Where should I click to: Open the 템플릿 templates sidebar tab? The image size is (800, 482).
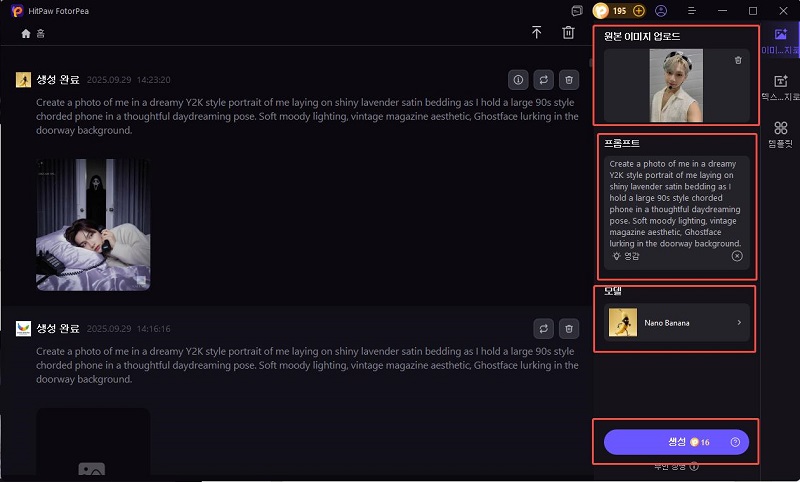[779, 135]
